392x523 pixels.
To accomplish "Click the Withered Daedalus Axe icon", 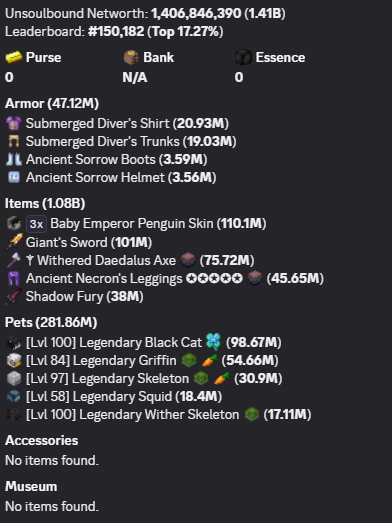I will (13, 260).
